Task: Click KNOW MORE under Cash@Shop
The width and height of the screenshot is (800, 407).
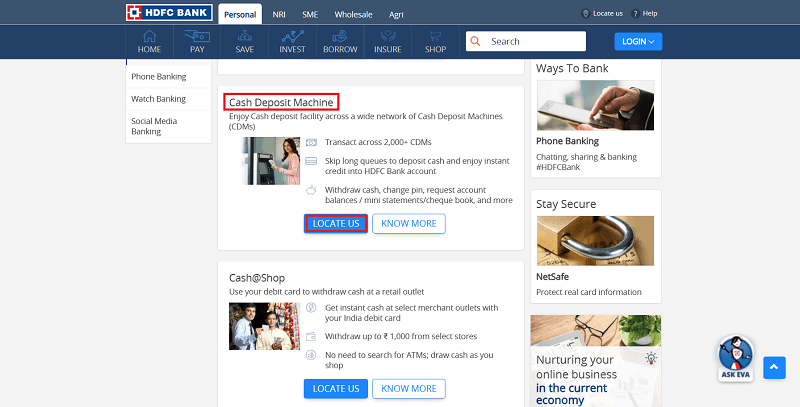Action: pyautogui.click(x=409, y=389)
